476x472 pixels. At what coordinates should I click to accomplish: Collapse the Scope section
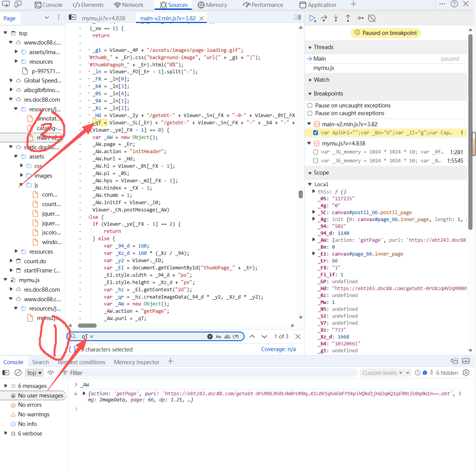(321, 173)
